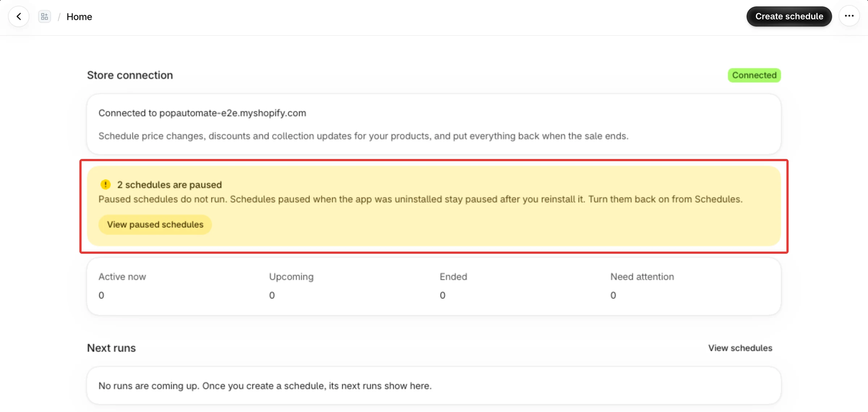
Task: Click the Active now stat
Action: (122, 286)
